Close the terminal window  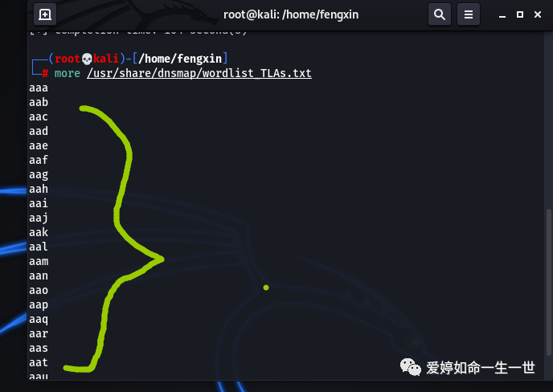(538, 14)
